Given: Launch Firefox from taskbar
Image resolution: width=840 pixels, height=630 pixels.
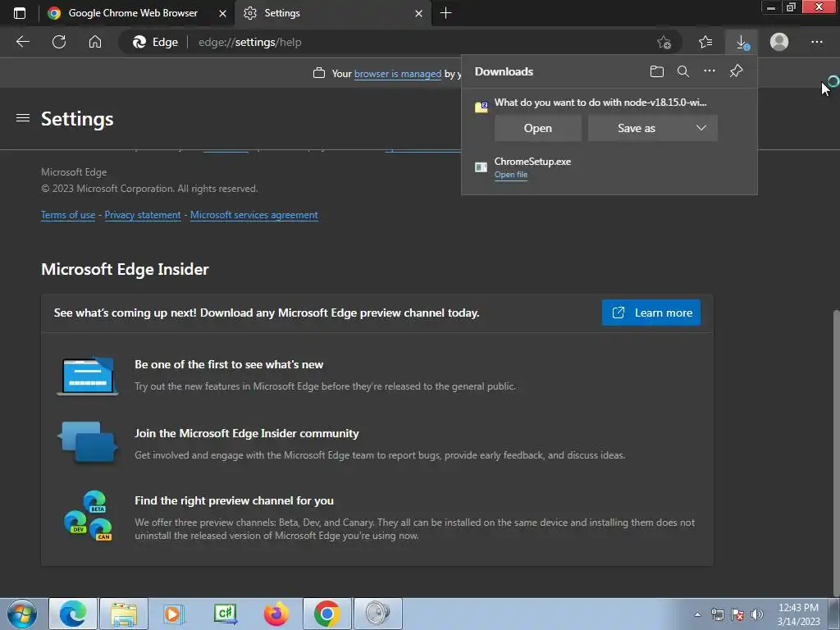Looking at the screenshot, I should pos(276,614).
